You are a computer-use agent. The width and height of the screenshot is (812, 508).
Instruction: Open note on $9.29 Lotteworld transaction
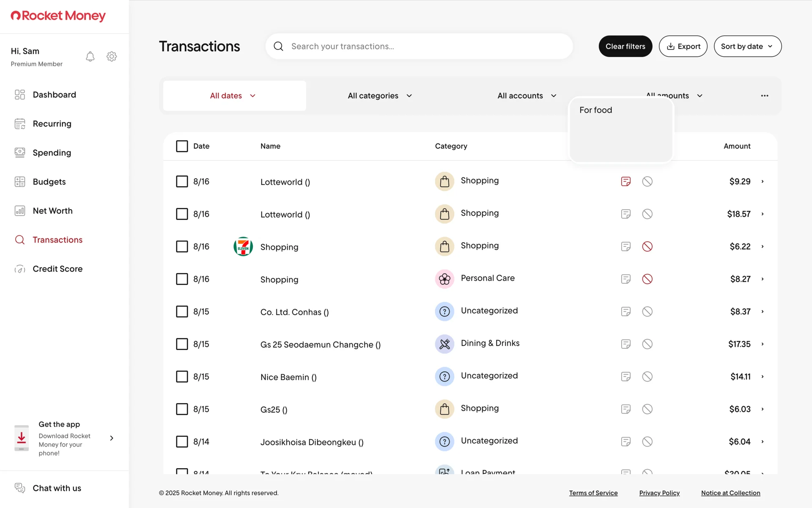pos(625,182)
